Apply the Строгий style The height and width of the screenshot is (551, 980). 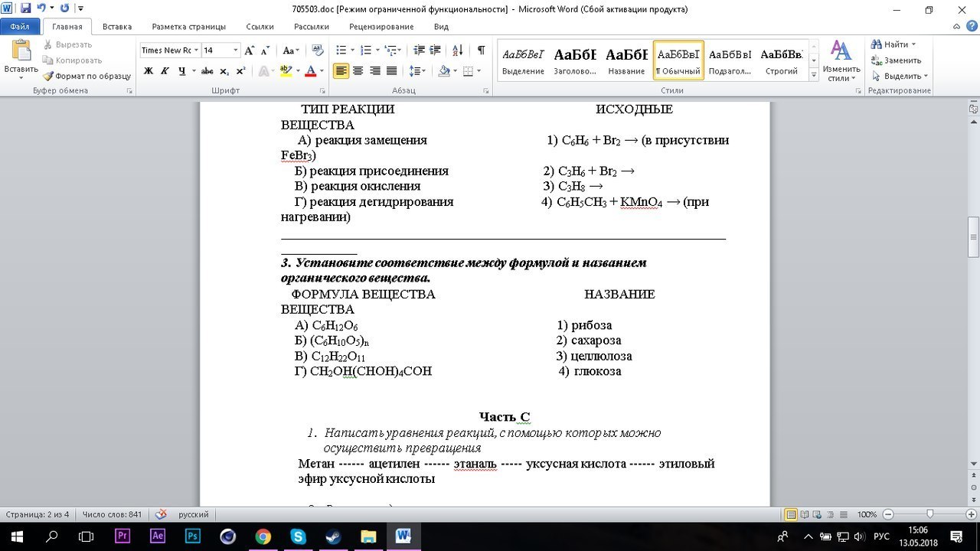pyautogui.click(x=781, y=60)
